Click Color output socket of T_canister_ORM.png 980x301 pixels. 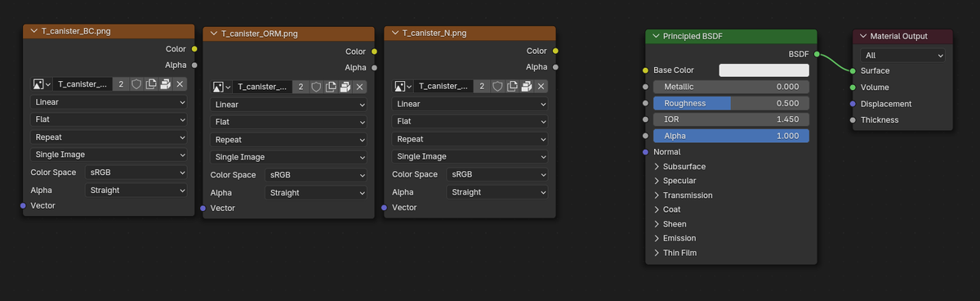pos(374,52)
